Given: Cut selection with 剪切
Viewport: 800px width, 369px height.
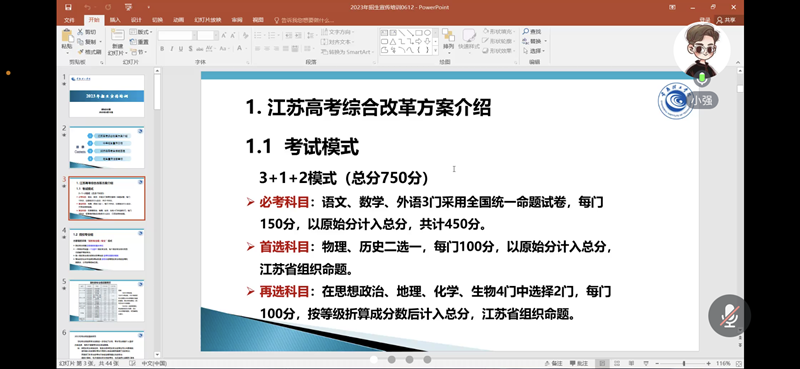Looking at the screenshot, I should coord(87,32).
